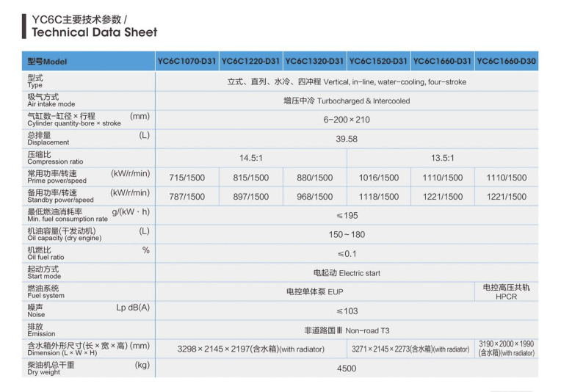Click standby power value 1118/1500

(378, 197)
